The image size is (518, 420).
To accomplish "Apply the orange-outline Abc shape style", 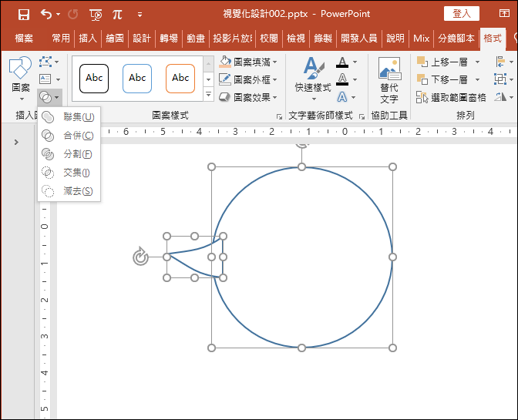I will pyautogui.click(x=180, y=79).
